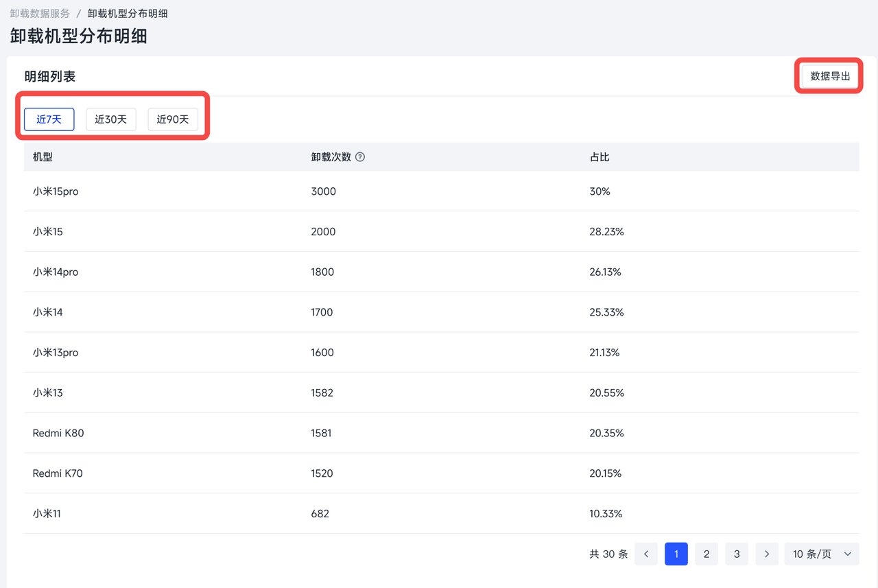
Task: Click the 共 30 条 total count
Action: tap(608, 554)
